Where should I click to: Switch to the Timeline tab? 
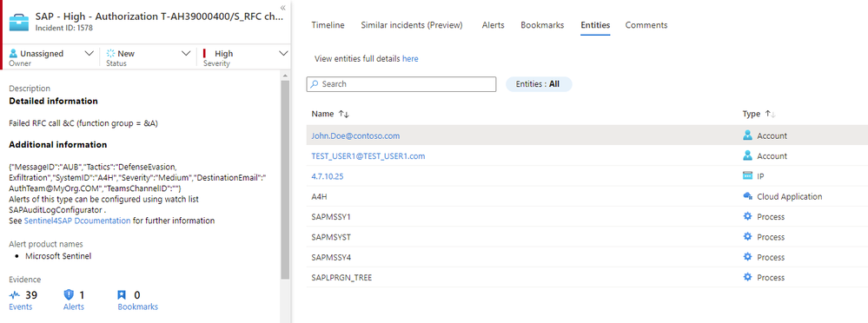[x=328, y=25]
